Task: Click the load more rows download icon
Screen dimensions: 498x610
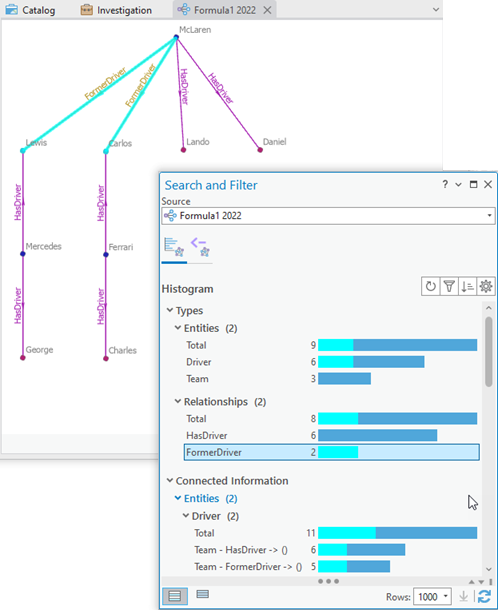Action: click(x=464, y=596)
